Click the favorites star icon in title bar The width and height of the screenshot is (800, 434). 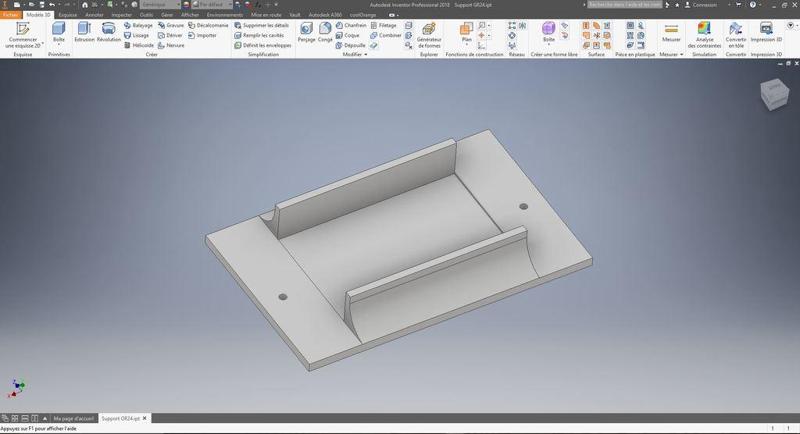tap(677, 5)
